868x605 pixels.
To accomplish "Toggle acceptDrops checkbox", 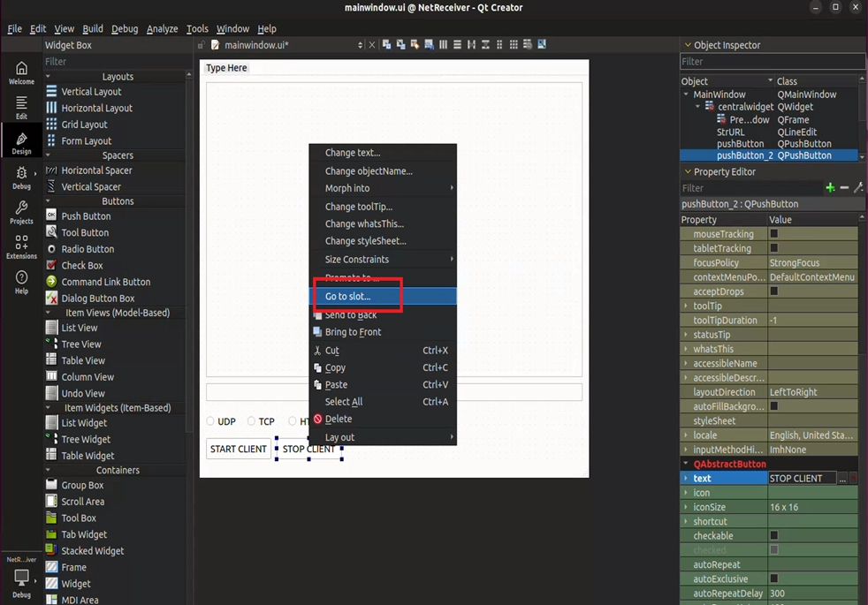I will point(774,291).
